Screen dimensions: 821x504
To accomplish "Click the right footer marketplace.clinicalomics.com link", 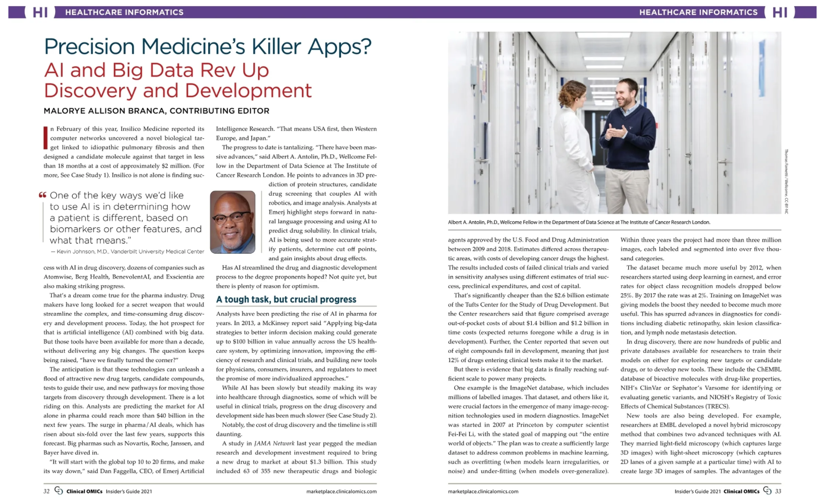I will [x=483, y=491].
